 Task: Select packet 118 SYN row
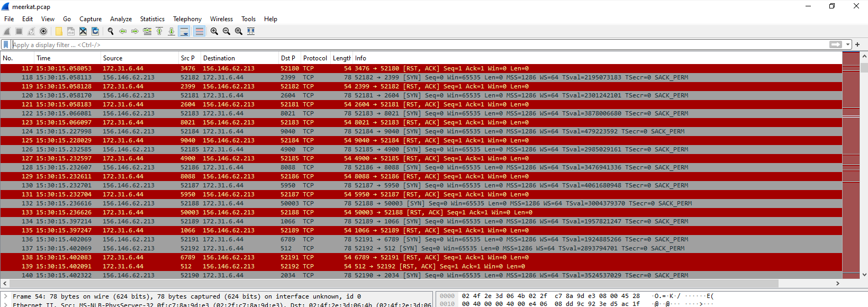(421, 77)
